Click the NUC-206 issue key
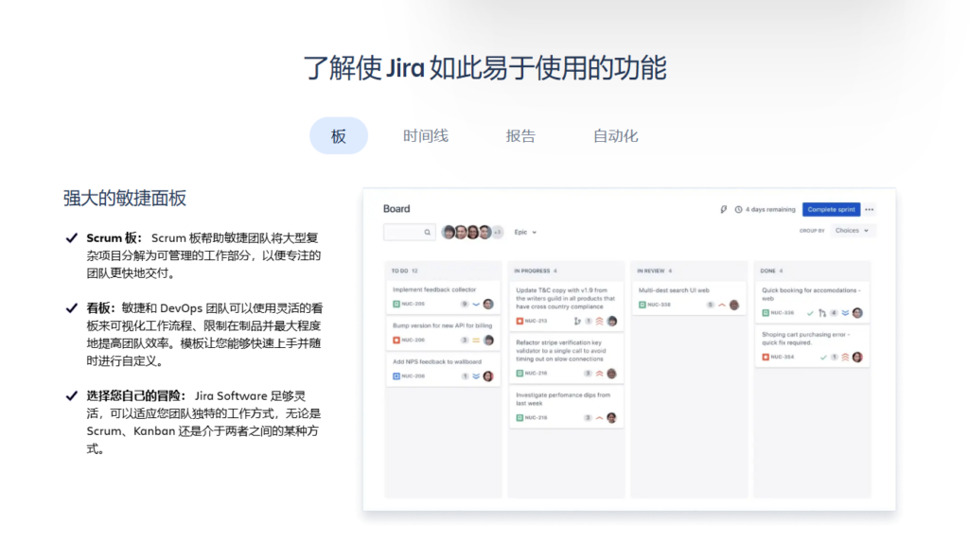969x560 pixels. pyautogui.click(x=414, y=340)
